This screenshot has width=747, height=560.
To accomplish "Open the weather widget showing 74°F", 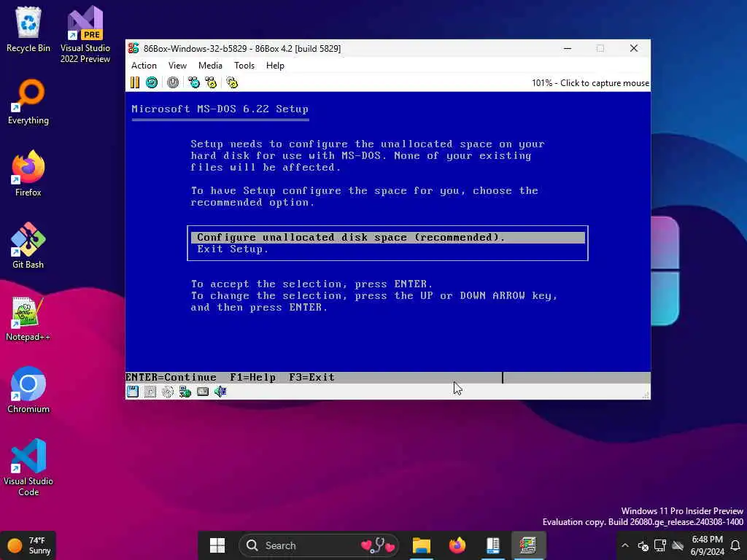I will coord(28,545).
